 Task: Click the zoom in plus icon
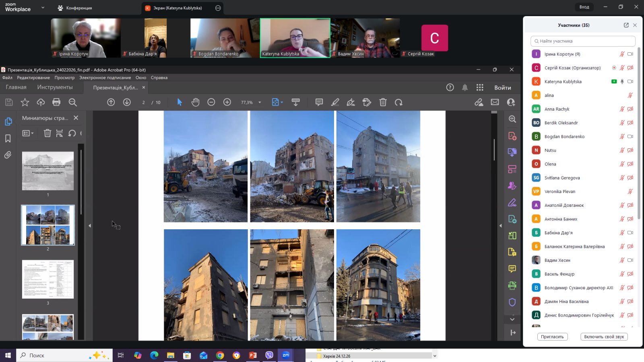coord(227,102)
